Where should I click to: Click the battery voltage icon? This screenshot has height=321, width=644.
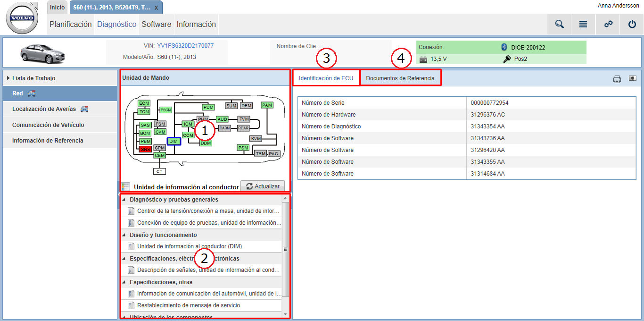[x=423, y=59]
